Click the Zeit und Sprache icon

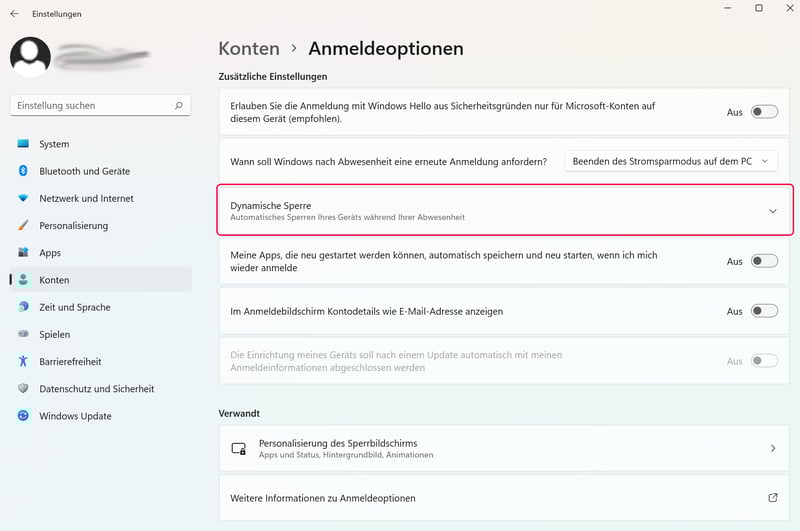pos(23,307)
